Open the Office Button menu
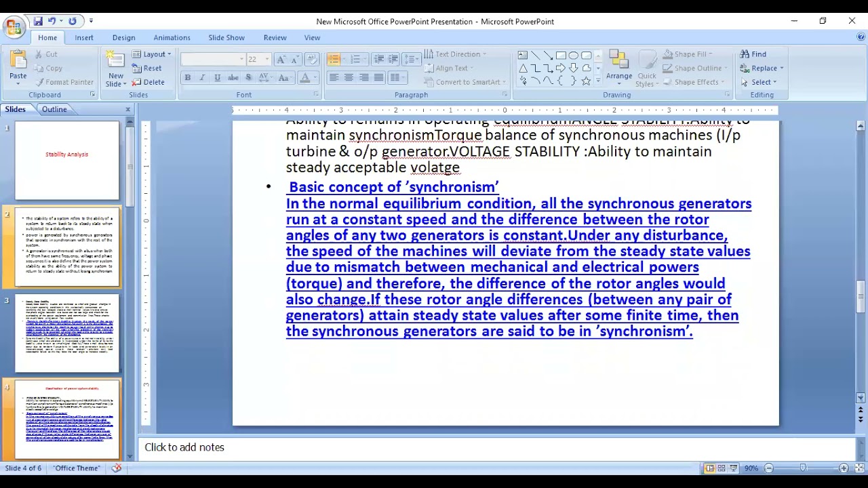Image resolution: width=868 pixels, height=488 pixels. pyautogui.click(x=13, y=27)
